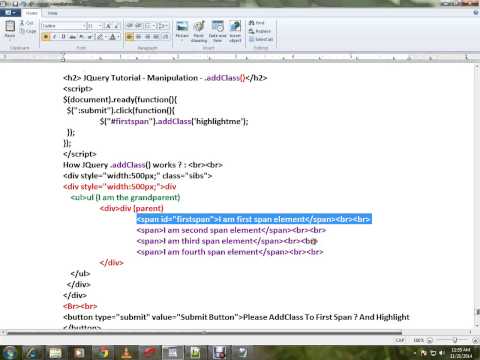480x360 pixels.
Task: Open WordPad help with the question mark
Action: click(476, 13)
